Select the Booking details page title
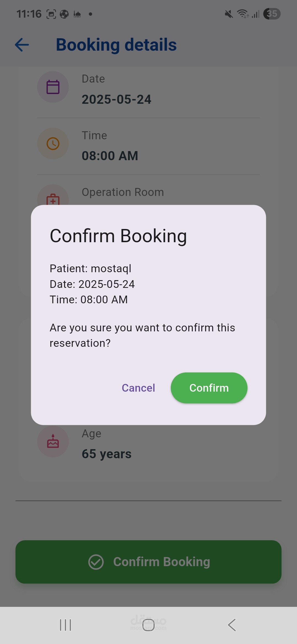Viewport: 297px width, 644px height. pyautogui.click(x=116, y=45)
